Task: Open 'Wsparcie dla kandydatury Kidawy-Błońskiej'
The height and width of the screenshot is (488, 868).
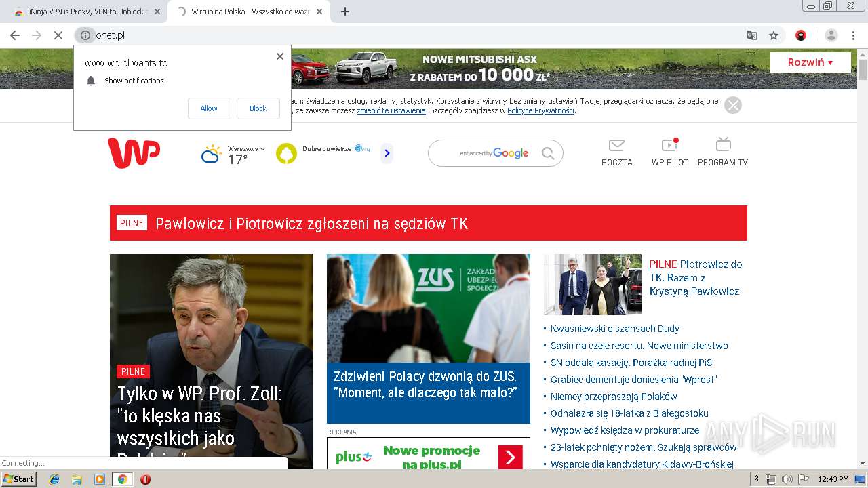Action: (642, 464)
